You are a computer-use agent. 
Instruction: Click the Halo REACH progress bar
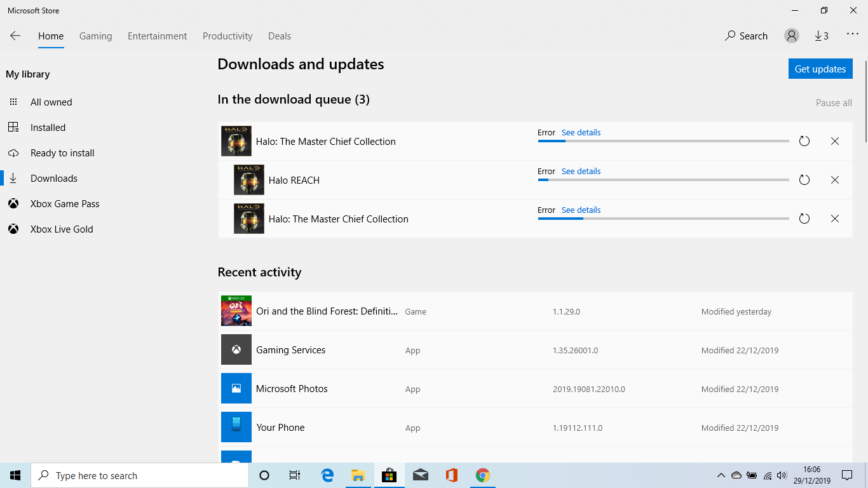coord(663,180)
